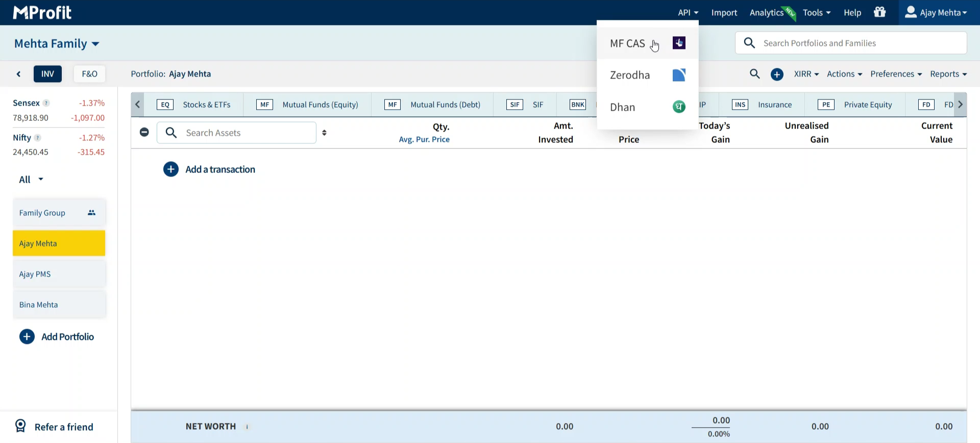Screen dimensions: 980x443
Task: Open the Insurance tab
Action: (x=762, y=105)
